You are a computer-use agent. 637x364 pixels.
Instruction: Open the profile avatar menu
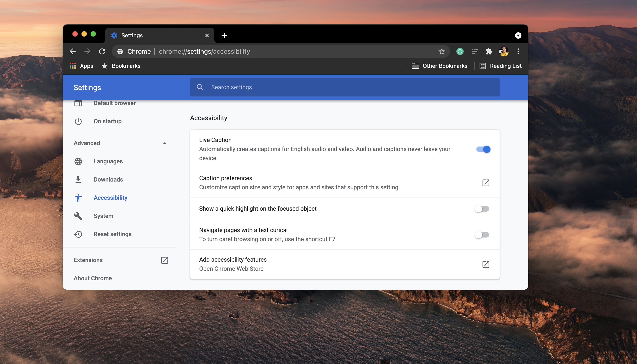click(x=503, y=51)
